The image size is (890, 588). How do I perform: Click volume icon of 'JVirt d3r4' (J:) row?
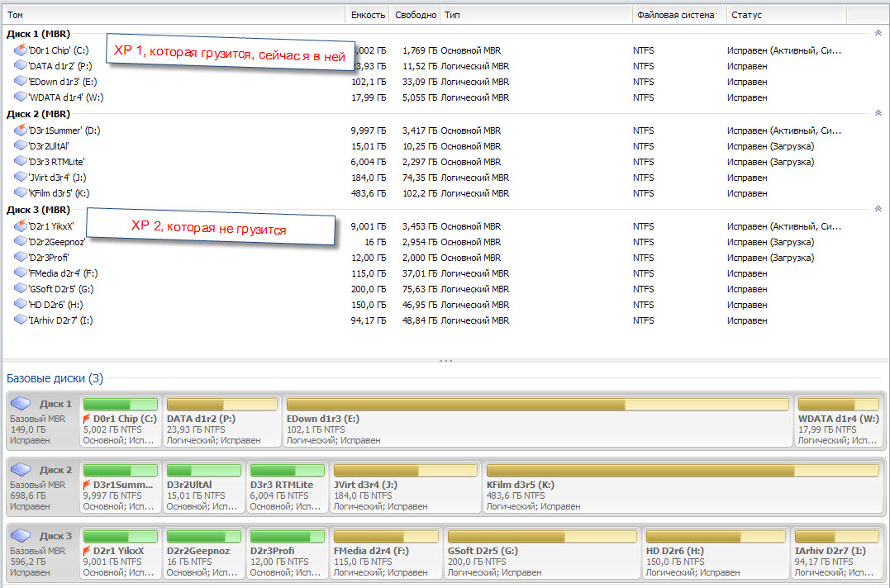pos(21,177)
